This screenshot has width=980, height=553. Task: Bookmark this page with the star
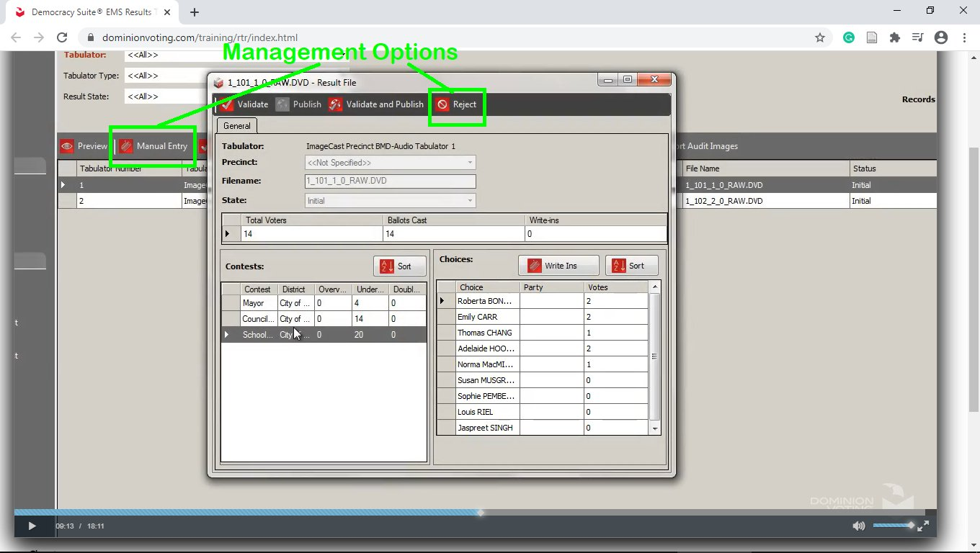(820, 37)
